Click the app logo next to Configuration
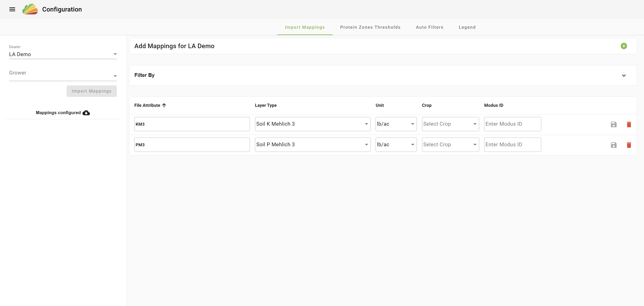 pyautogui.click(x=30, y=9)
